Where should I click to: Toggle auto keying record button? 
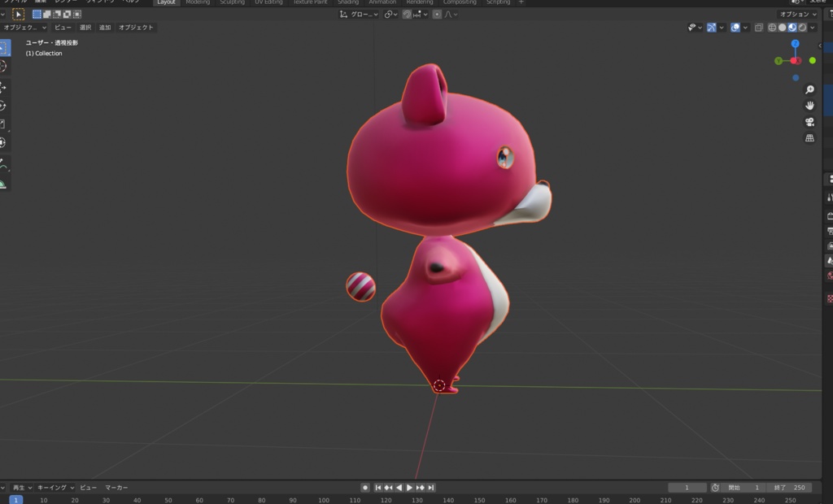click(365, 488)
